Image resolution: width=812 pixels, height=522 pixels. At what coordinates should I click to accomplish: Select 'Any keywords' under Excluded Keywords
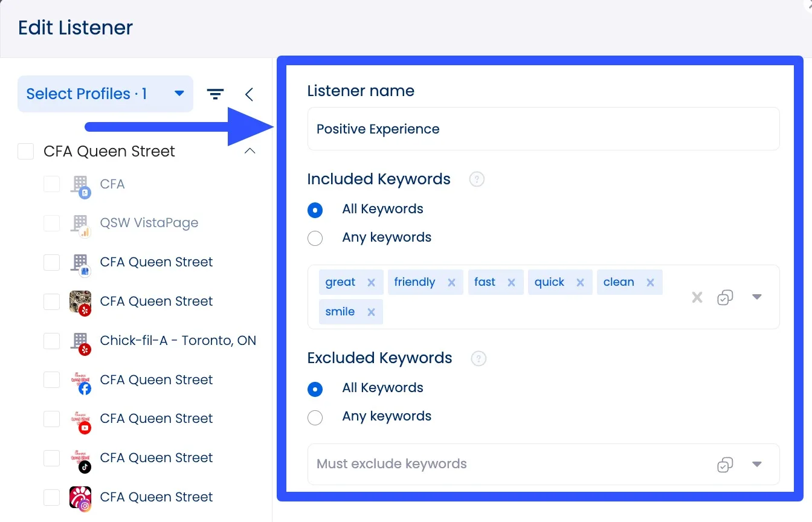pos(315,417)
